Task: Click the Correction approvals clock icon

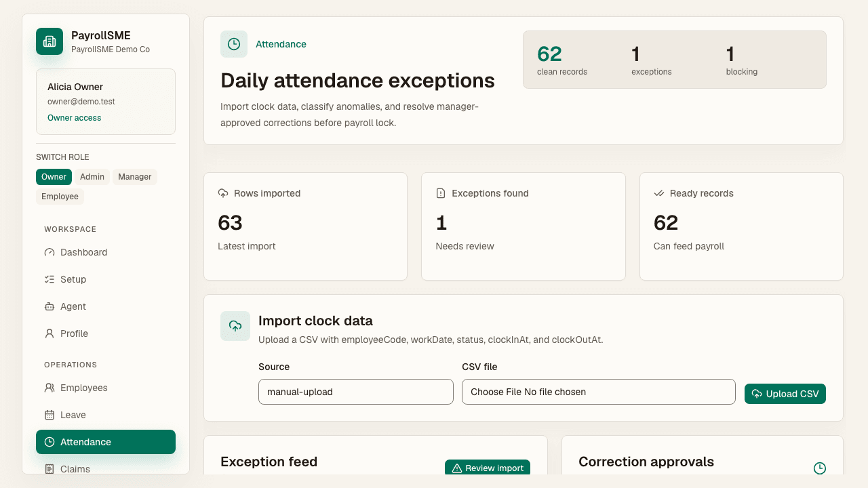Action: pos(820,468)
